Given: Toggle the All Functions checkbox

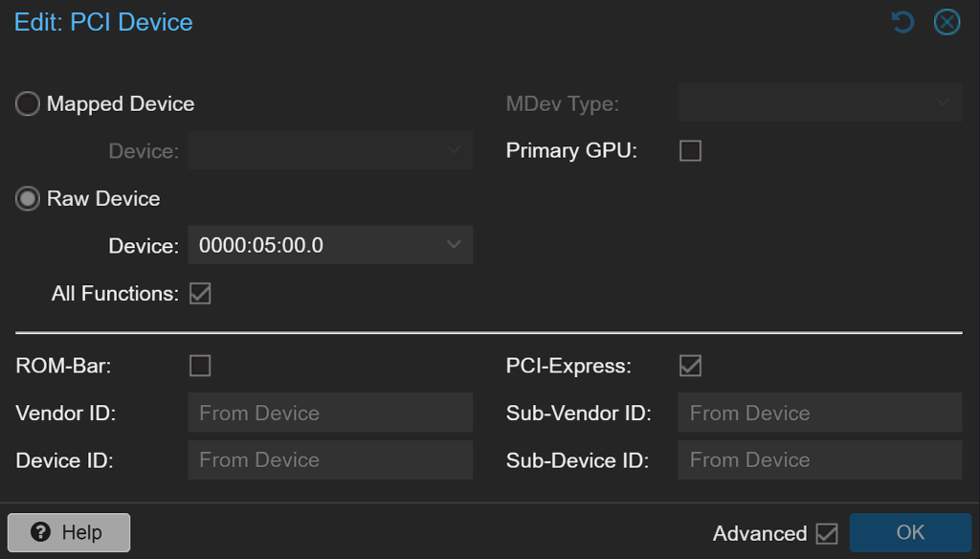Looking at the screenshot, I should point(200,294).
